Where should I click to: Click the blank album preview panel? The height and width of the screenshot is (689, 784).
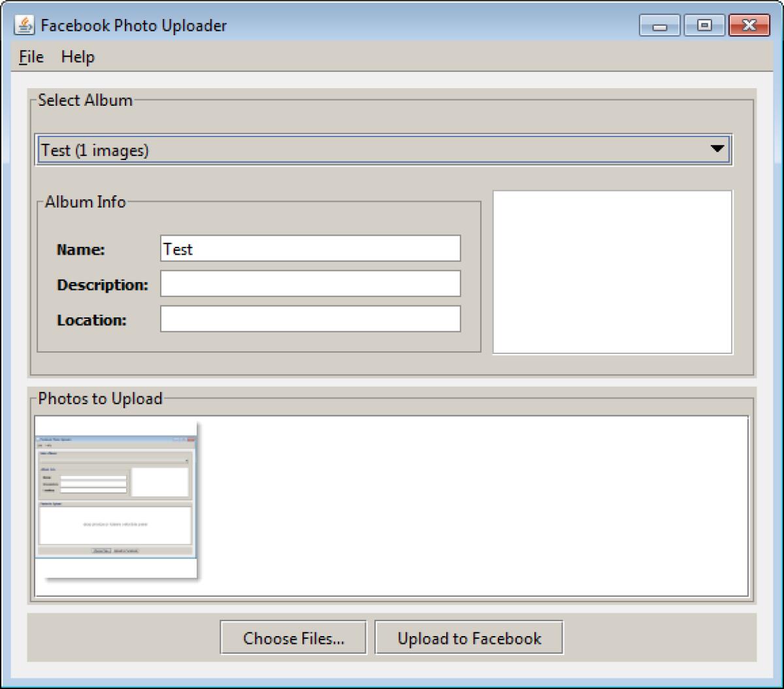pos(612,272)
